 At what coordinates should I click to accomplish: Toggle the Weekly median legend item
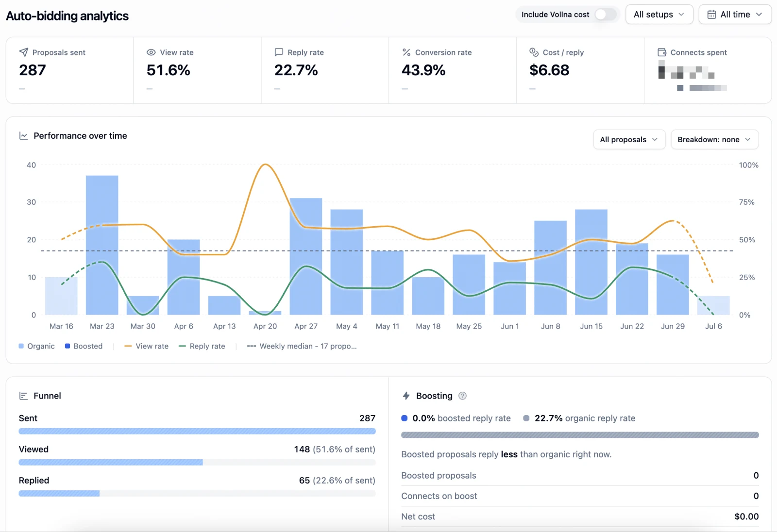pyautogui.click(x=302, y=346)
